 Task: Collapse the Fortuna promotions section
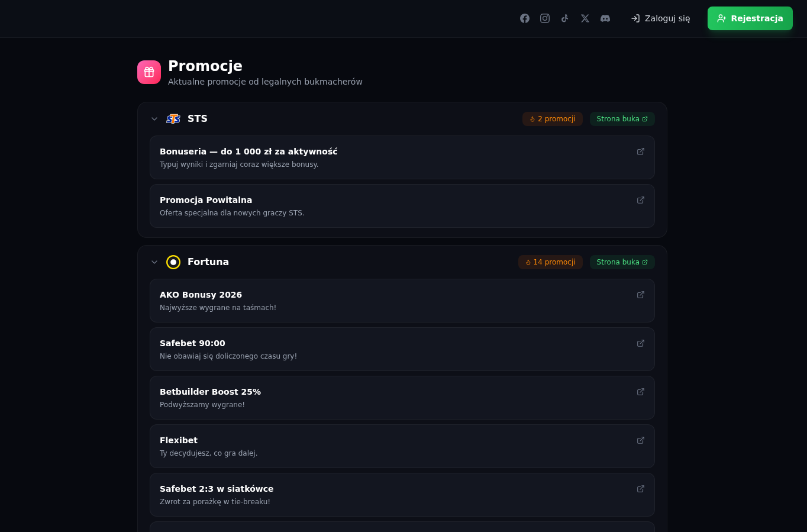coord(154,262)
